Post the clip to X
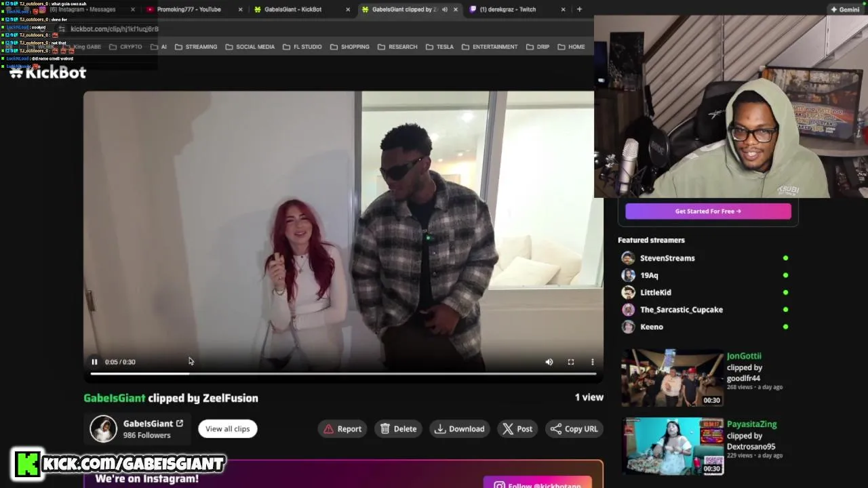868x488 pixels. coord(517,428)
